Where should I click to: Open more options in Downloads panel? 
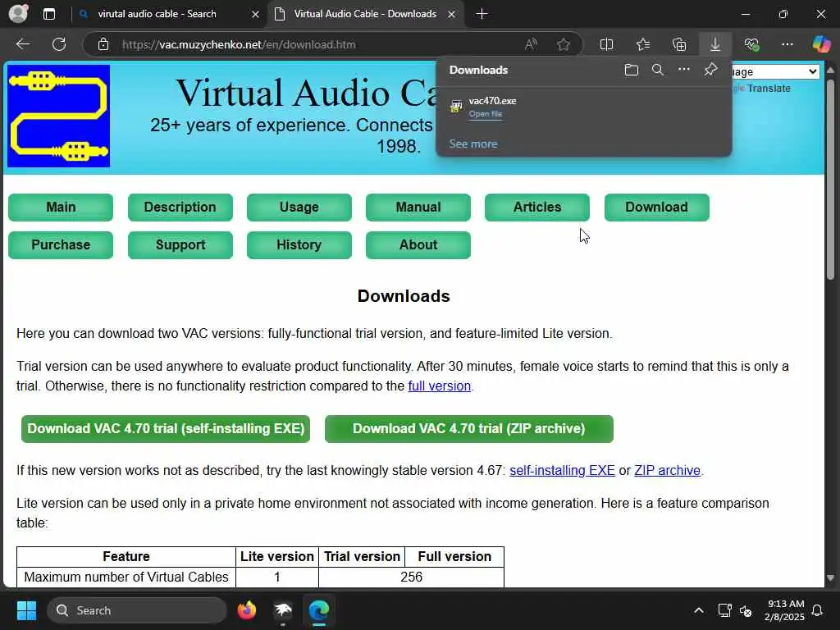click(683, 69)
